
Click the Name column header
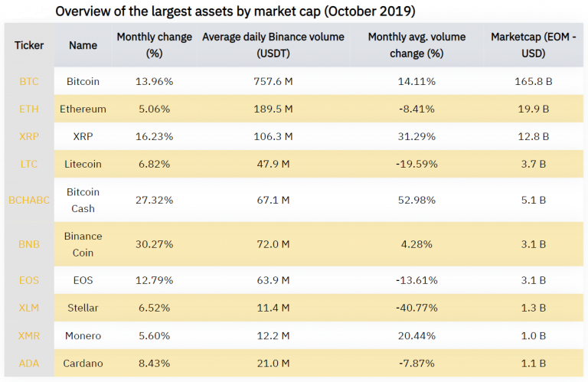83,45
